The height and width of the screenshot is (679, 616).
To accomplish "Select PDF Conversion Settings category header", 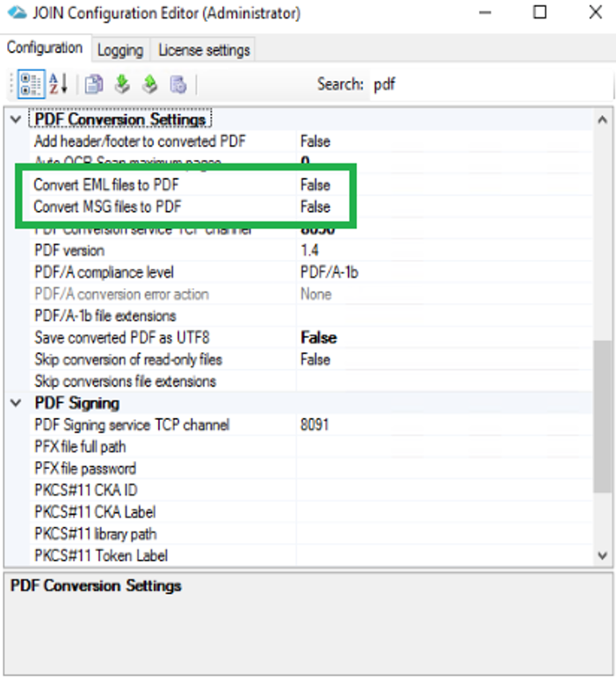I will [x=120, y=119].
